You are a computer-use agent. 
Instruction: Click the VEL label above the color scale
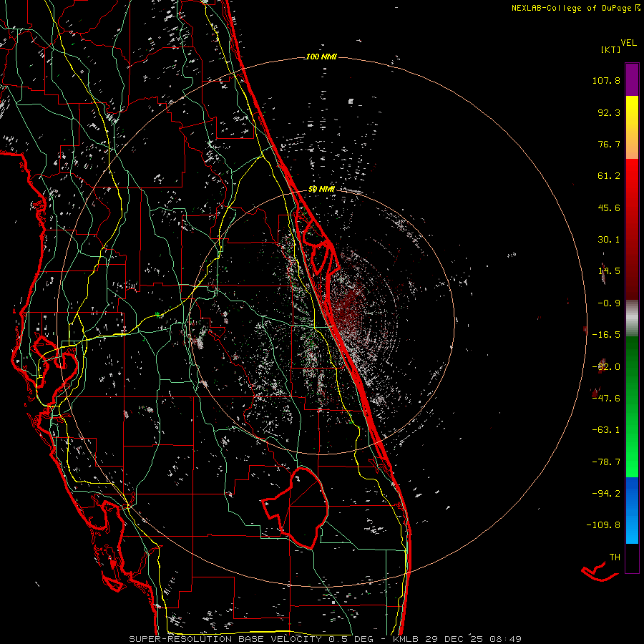pyautogui.click(x=628, y=42)
